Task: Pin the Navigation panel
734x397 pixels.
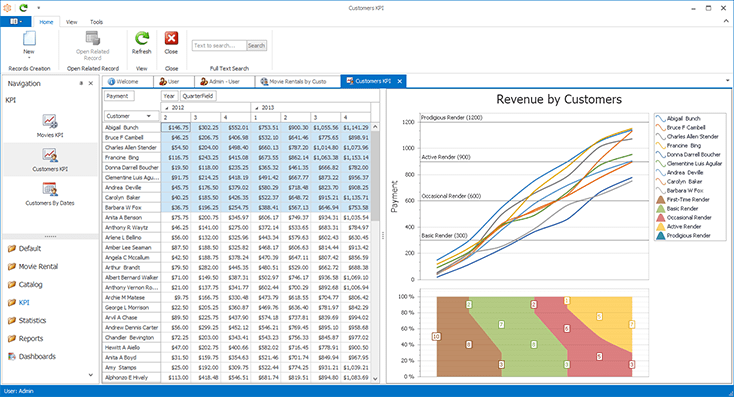Action: 81,83
